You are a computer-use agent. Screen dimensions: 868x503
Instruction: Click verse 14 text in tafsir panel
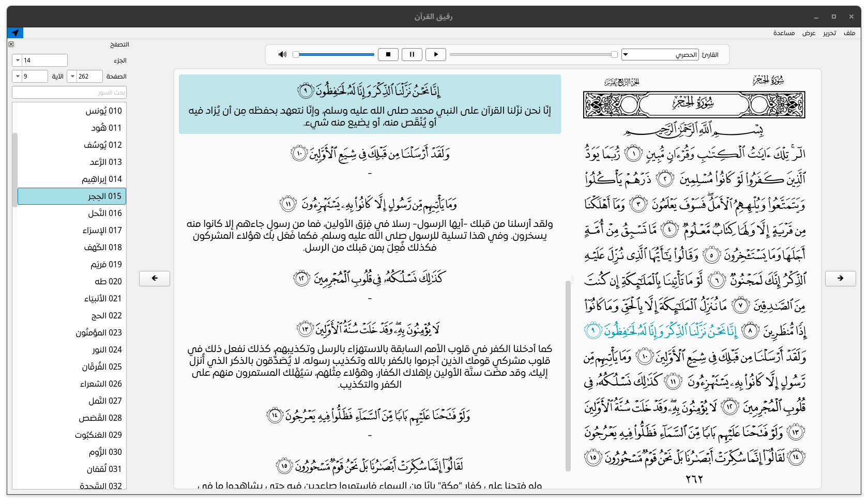(x=369, y=415)
